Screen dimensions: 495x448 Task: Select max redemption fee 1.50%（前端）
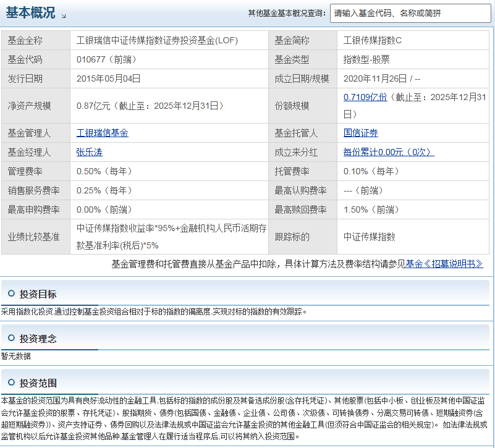(372, 209)
